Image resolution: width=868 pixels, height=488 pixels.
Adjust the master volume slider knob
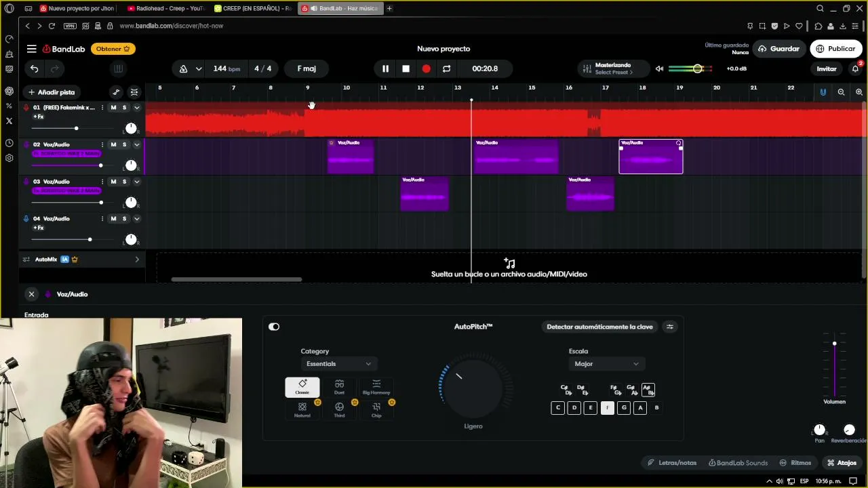697,68
